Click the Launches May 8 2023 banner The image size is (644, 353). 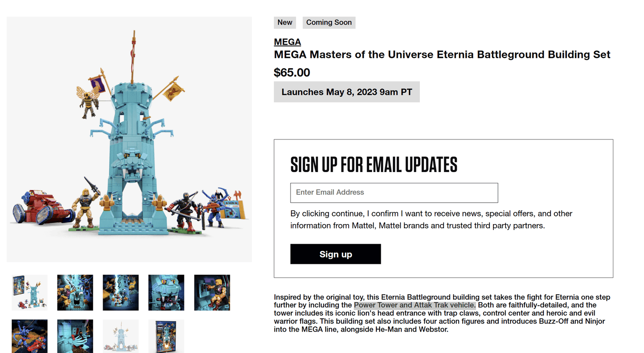click(x=347, y=92)
